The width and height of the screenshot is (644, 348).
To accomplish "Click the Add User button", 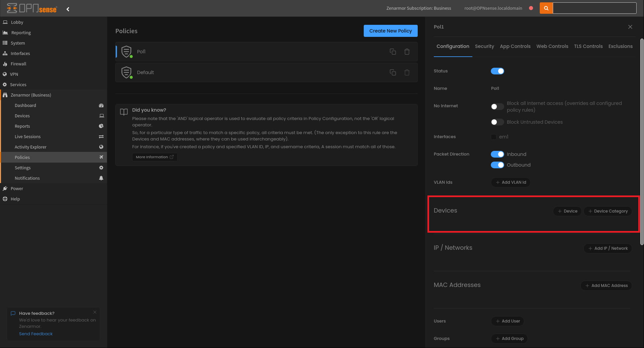I will coord(507,321).
